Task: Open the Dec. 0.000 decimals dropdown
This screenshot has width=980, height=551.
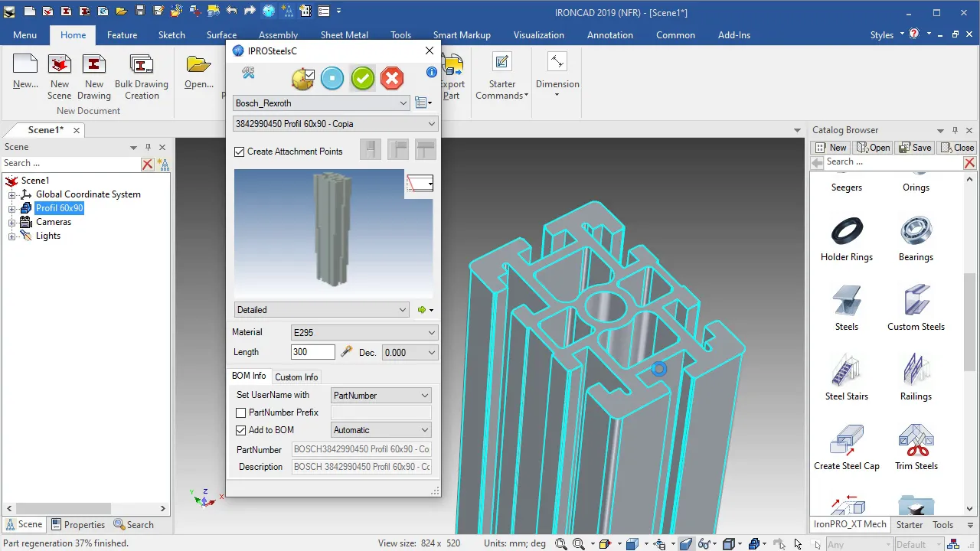Action: pos(410,352)
